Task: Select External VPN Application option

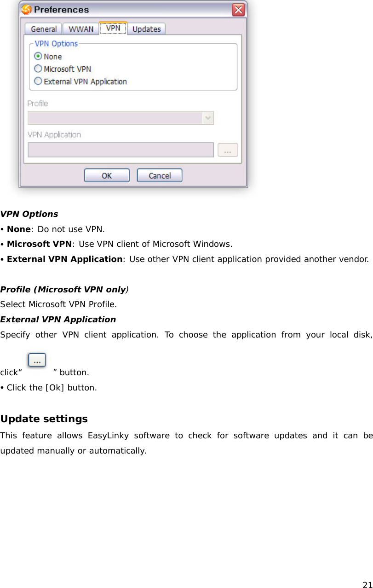Action: pyautogui.click(x=38, y=81)
